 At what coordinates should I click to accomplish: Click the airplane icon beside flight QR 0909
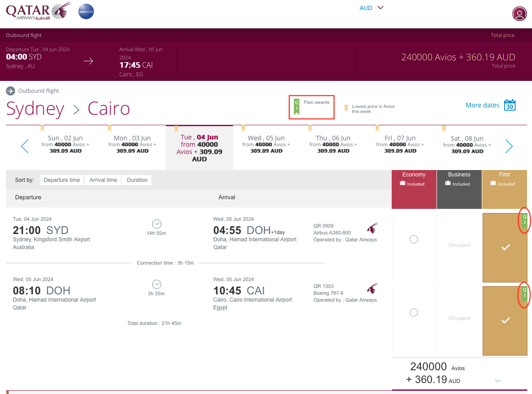pos(372,227)
